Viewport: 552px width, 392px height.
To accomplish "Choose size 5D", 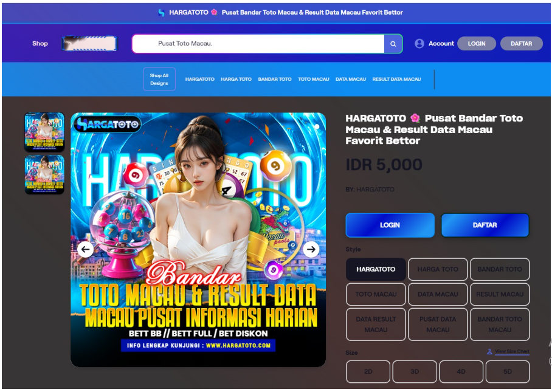I will click(508, 371).
